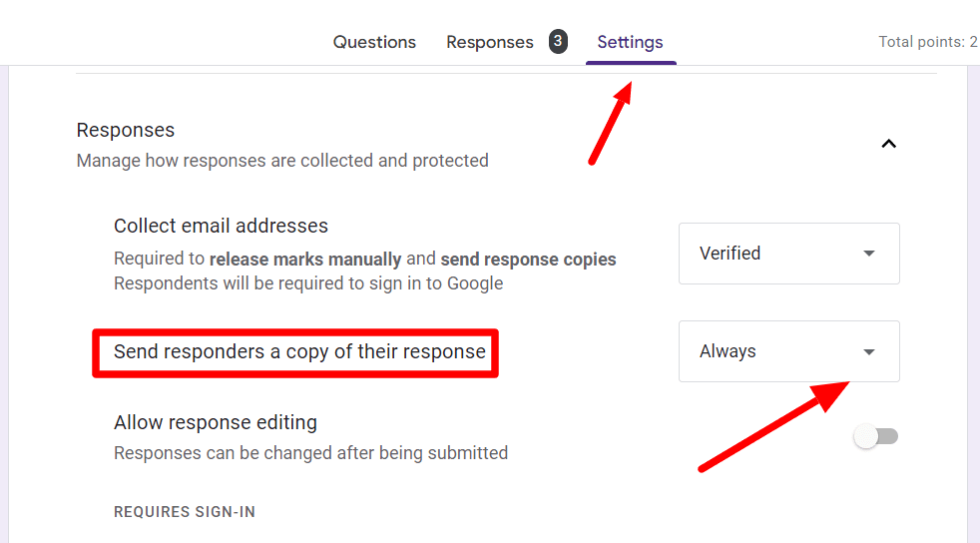Image resolution: width=980 pixels, height=543 pixels.
Task: Click the REQUIRES SIGN-IN subheading
Action: pos(185,512)
